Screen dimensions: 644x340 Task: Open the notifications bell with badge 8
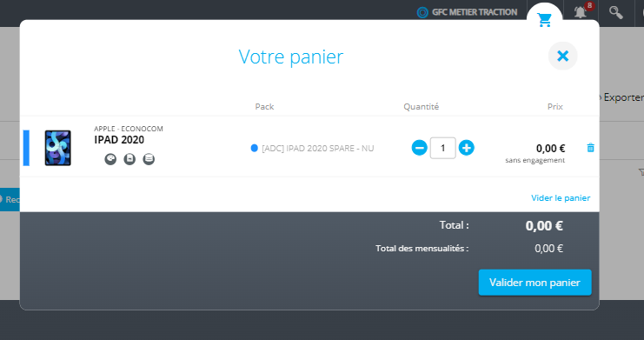(x=581, y=12)
